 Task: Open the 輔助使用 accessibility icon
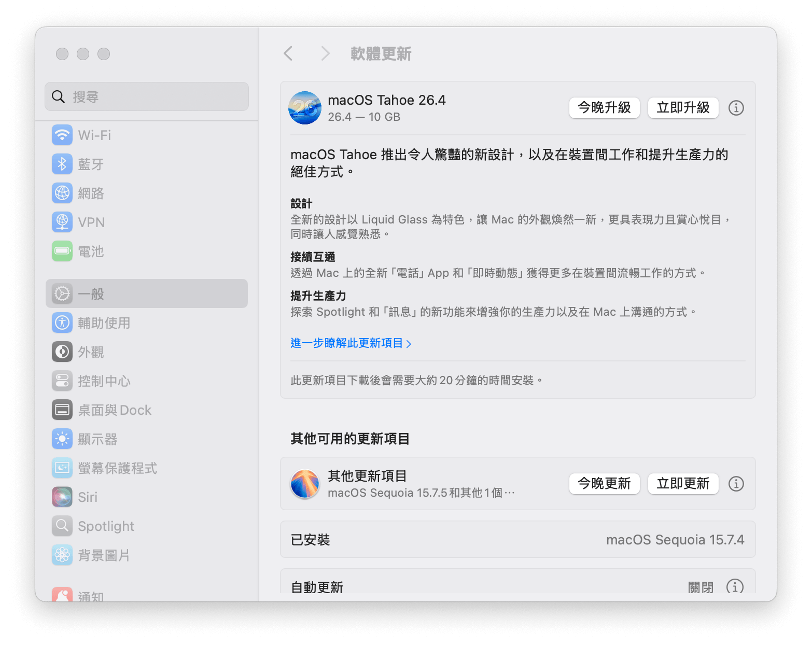62,323
